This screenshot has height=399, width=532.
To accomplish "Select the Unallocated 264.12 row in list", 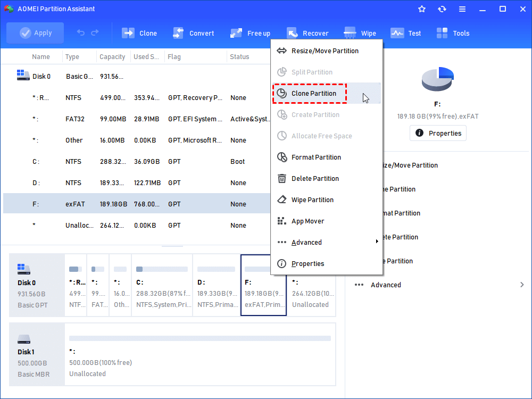I will (137, 225).
